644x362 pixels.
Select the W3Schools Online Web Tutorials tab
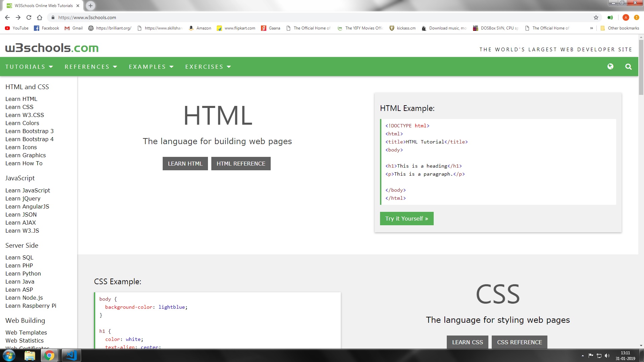point(43,6)
